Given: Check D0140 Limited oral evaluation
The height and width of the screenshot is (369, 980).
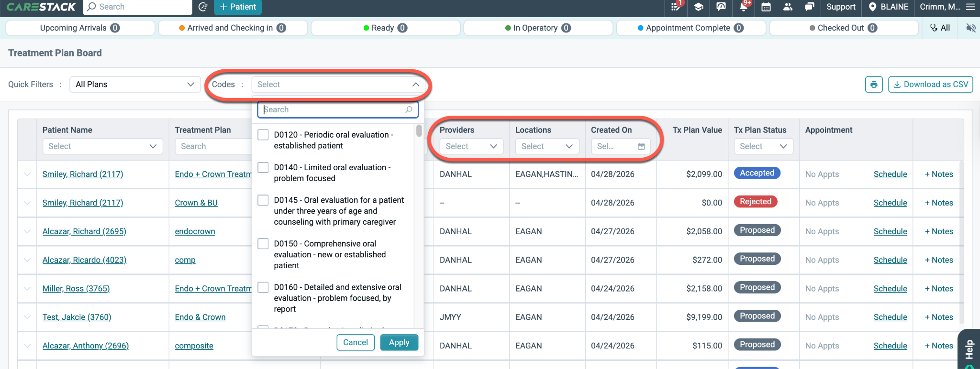Looking at the screenshot, I should coord(263,167).
